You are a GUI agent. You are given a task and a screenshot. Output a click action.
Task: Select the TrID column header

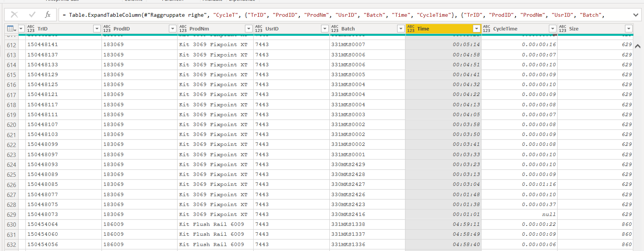click(x=64, y=29)
